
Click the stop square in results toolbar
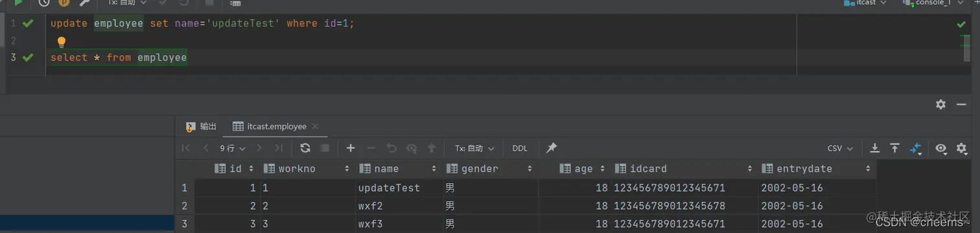(x=325, y=148)
